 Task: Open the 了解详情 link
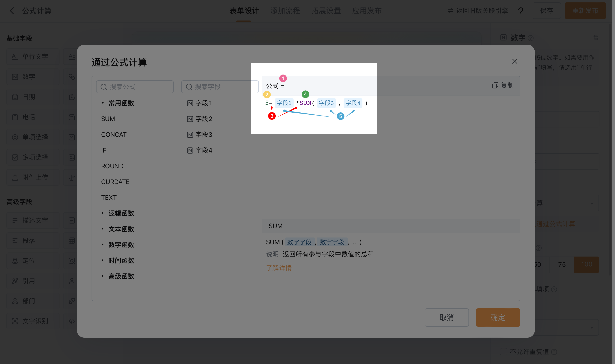click(x=279, y=268)
